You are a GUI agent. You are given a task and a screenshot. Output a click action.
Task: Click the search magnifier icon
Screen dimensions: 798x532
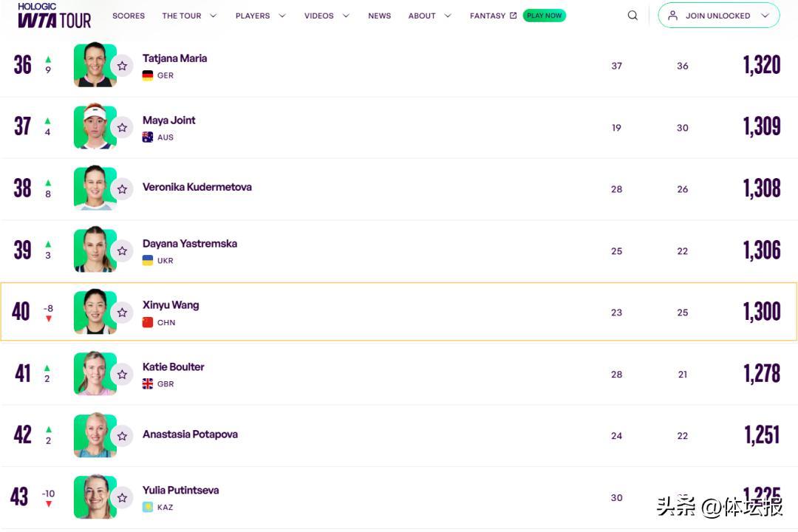pyautogui.click(x=632, y=16)
